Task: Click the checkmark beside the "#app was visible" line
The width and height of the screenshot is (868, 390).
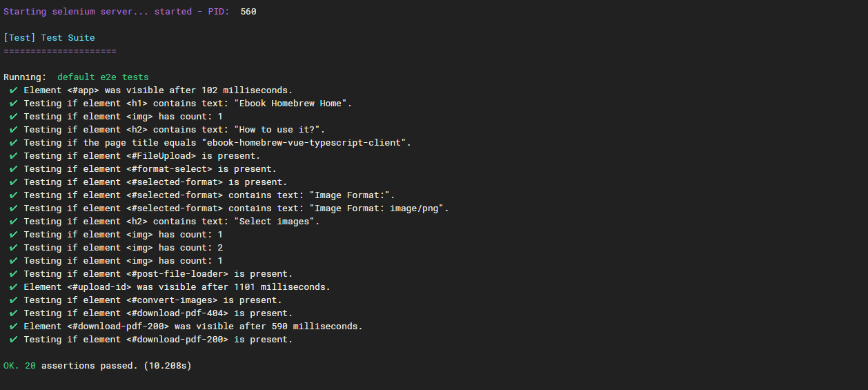Action: (14, 90)
